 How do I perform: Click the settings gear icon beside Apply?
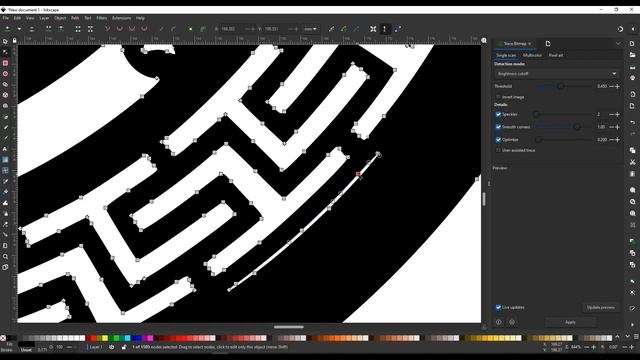click(512, 322)
